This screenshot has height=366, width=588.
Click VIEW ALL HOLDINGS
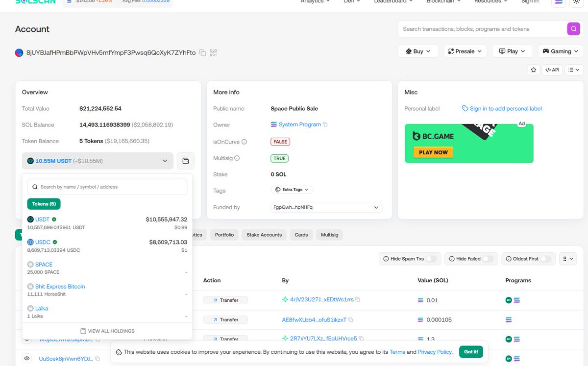pyautogui.click(x=107, y=331)
